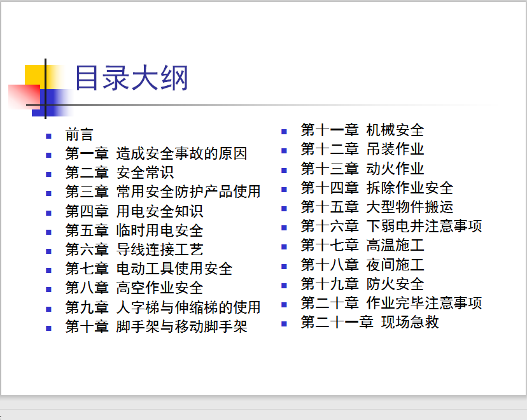Click 第九章 人字梯与伸缩梯的使用
The image size is (527, 420).
click(163, 307)
